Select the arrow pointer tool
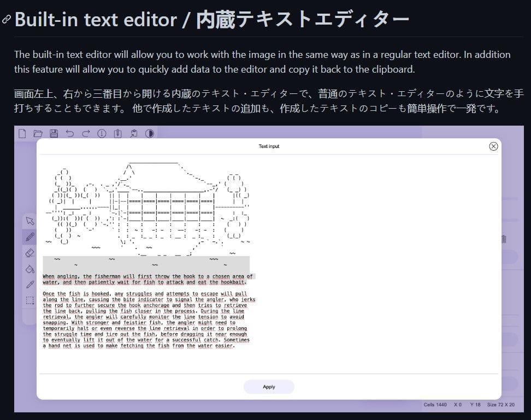 click(x=30, y=221)
